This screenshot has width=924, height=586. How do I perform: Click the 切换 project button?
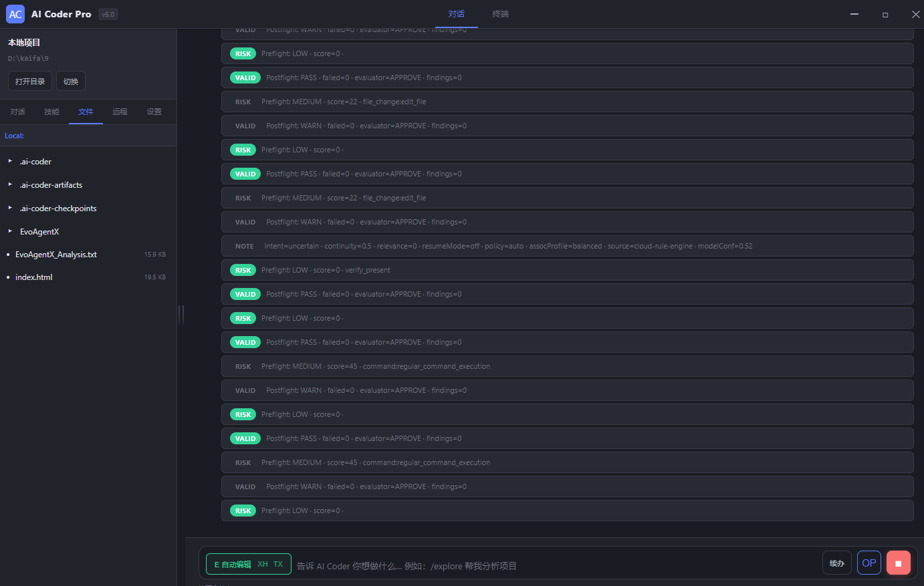pos(71,82)
